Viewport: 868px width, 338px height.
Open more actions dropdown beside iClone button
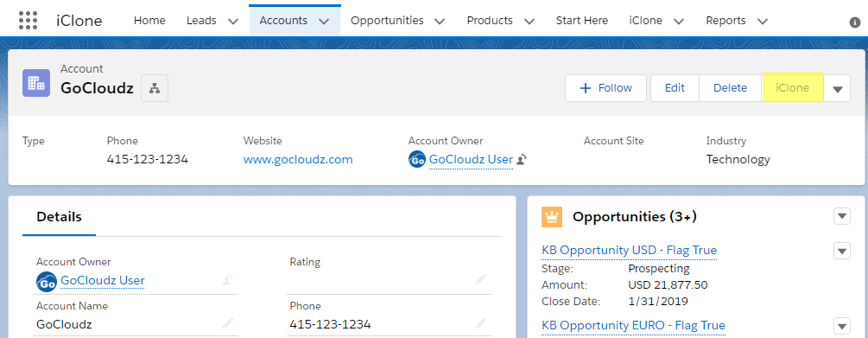(838, 89)
